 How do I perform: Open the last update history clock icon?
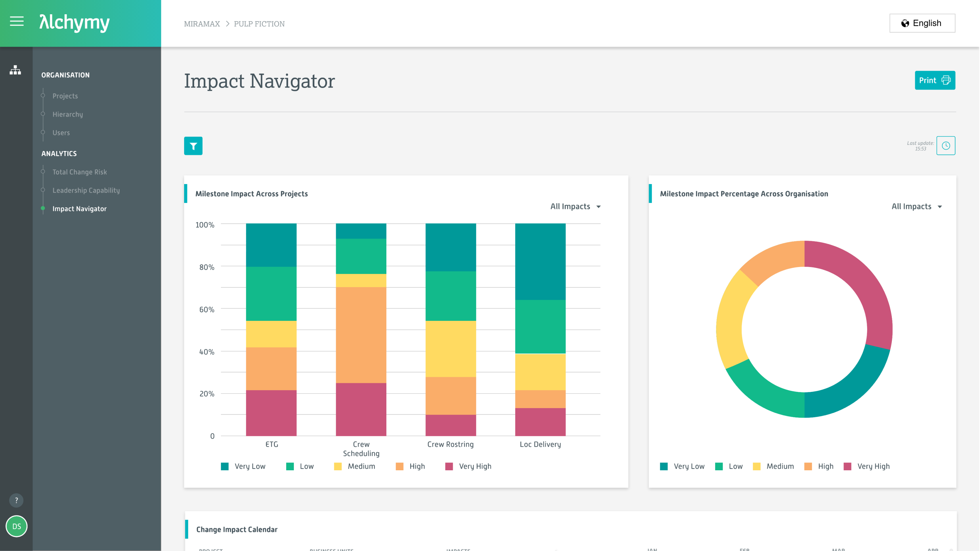coord(946,145)
